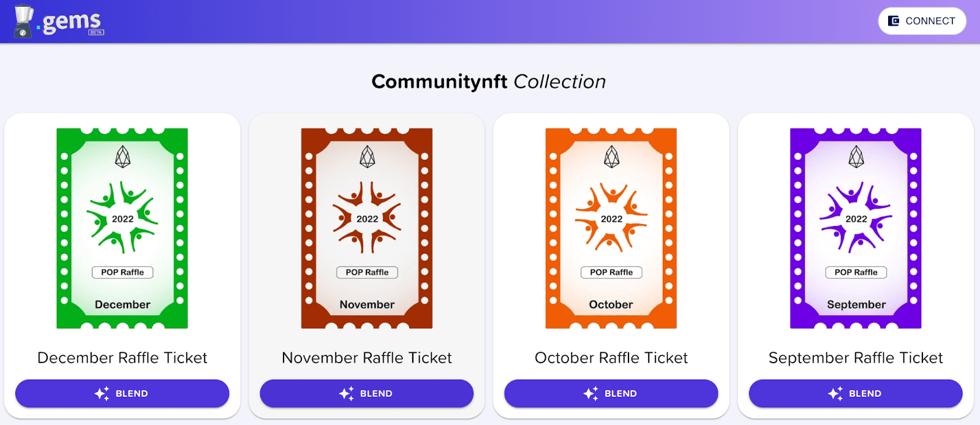
Task: Click the December Raffle Ticket title
Action: pos(122,358)
